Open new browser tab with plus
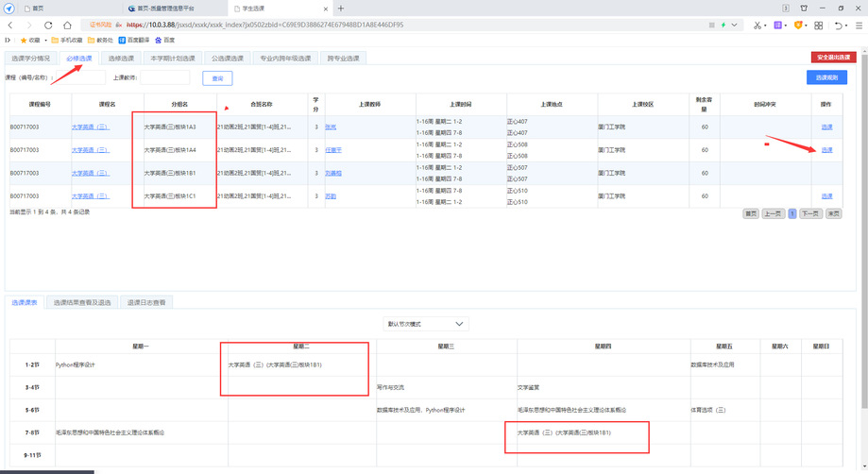868x474 pixels. pyautogui.click(x=340, y=8)
